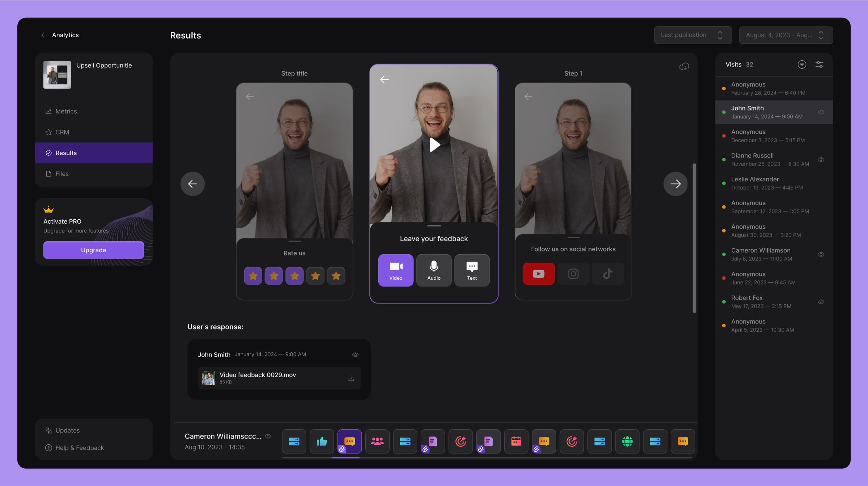Click the YouTube social network icon
This screenshot has height=486, width=868.
coord(538,274)
